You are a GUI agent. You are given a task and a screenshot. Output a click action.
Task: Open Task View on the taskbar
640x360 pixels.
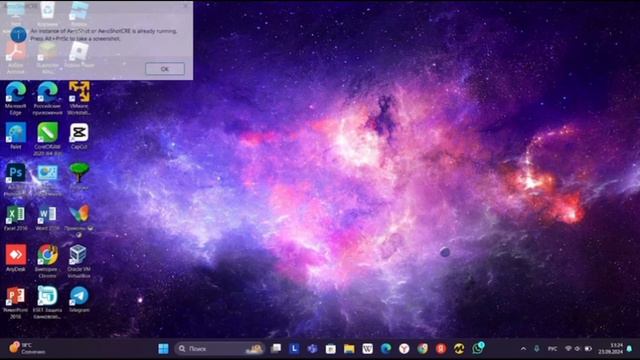[x=276, y=349]
